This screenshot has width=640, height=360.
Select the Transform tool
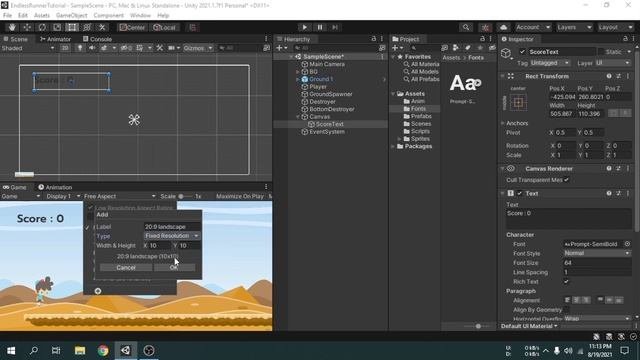click(x=87, y=27)
